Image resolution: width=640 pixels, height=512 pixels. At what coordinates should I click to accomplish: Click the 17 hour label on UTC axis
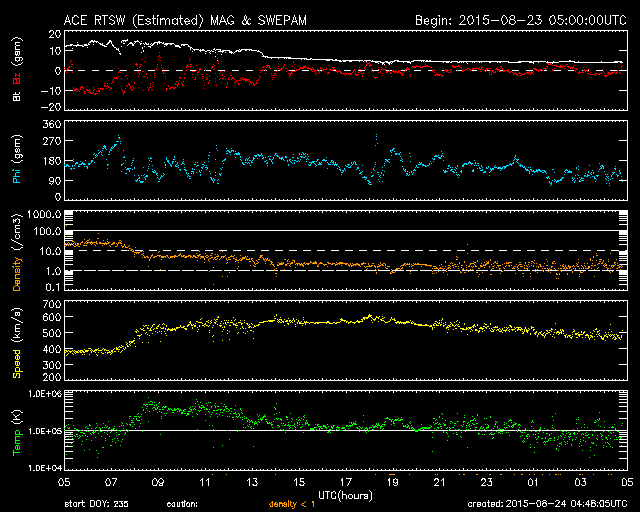tap(346, 482)
